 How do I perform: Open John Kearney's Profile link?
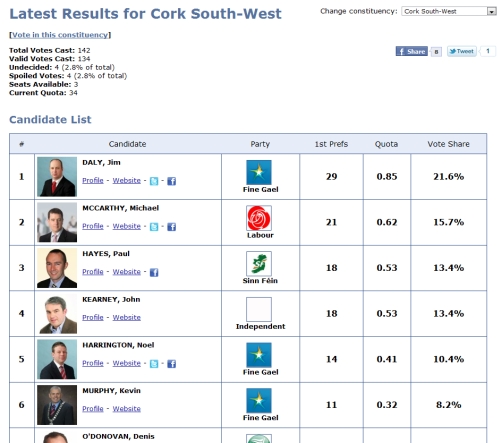click(x=93, y=317)
